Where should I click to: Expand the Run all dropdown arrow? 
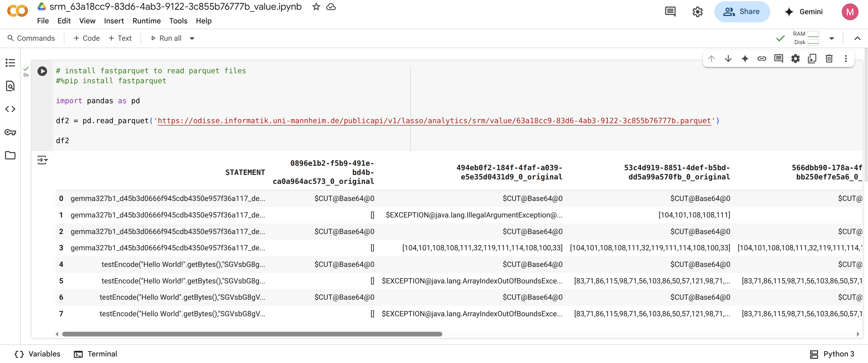tap(192, 38)
